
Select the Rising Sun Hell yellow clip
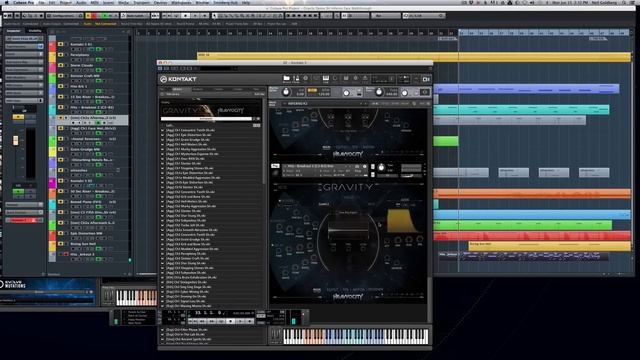pos(549,246)
